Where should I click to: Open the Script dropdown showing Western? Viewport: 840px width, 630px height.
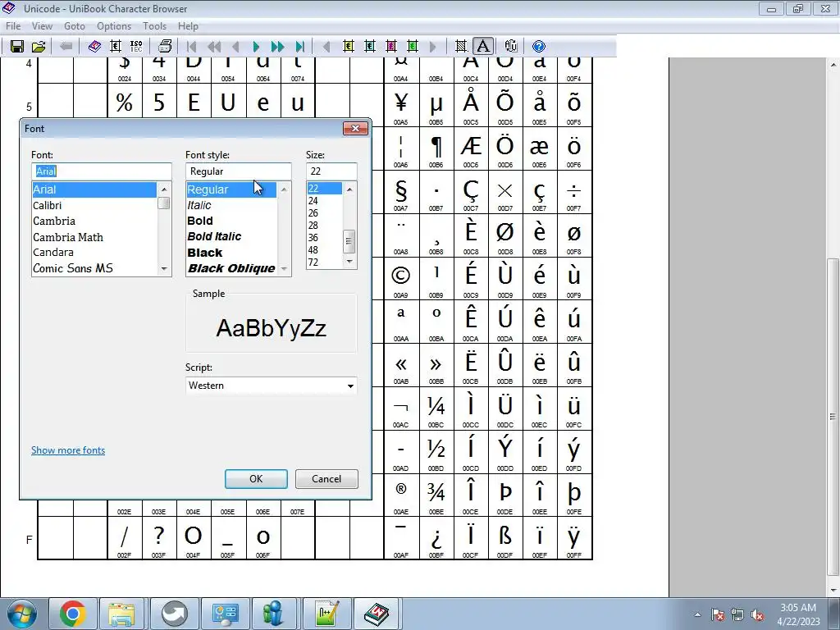point(271,386)
